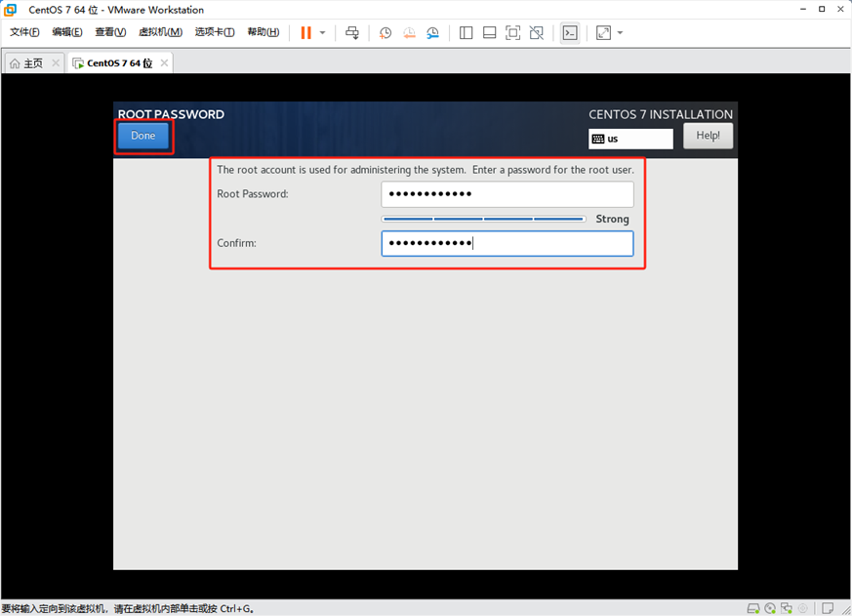
Task: Maximize the VMware Workstation window
Action: click(822, 9)
